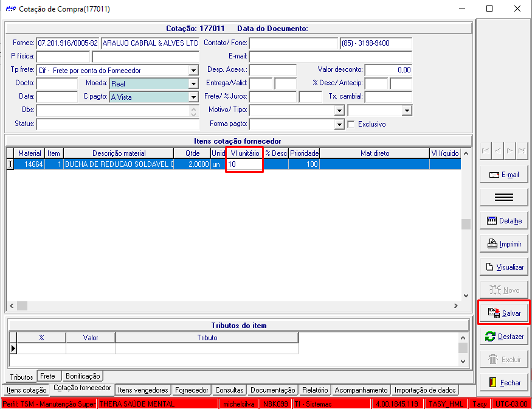Click the Desfazer green arrows icon
The width and height of the screenshot is (532, 409).
tap(490, 337)
